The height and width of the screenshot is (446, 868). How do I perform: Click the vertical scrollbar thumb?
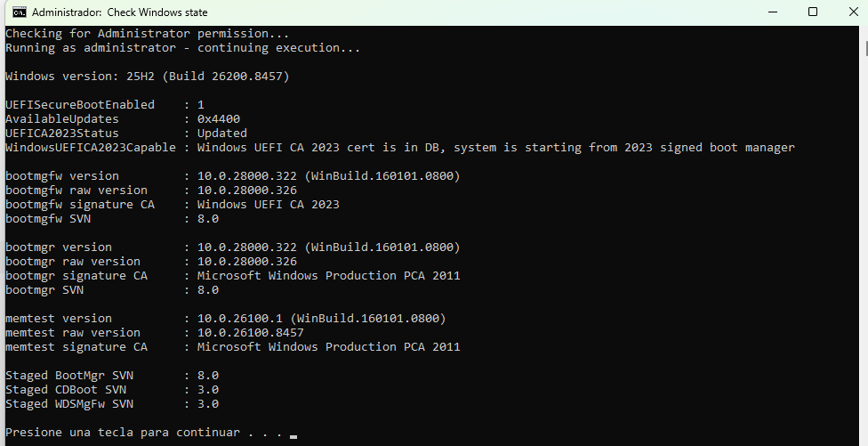click(x=866, y=48)
